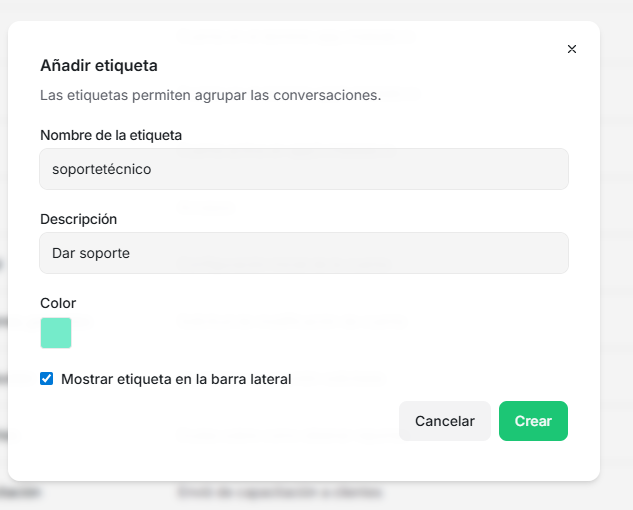Cancel adding the label
The width and height of the screenshot is (633, 510).
click(x=444, y=421)
